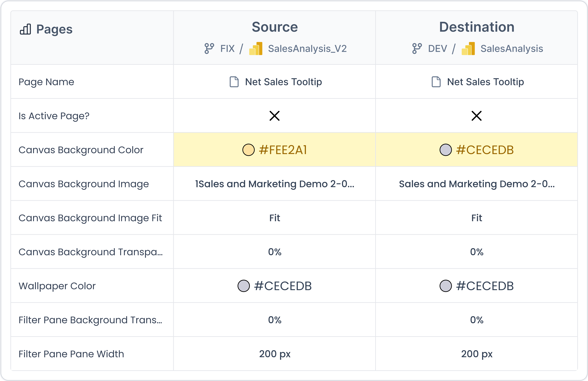Click the page icon in Destination Page Name
Viewport: 588px width, 381px height.
(x=436, y=82)
